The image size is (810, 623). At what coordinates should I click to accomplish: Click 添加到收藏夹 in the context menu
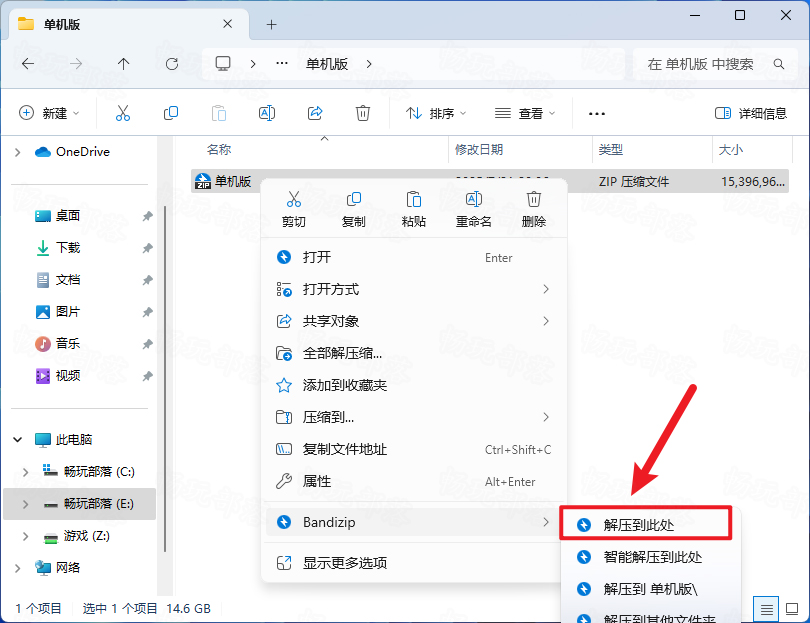pos(413,385)
